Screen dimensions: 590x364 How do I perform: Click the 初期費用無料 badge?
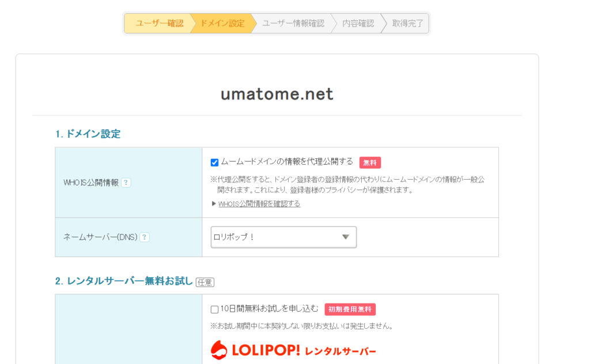point(350,309)
